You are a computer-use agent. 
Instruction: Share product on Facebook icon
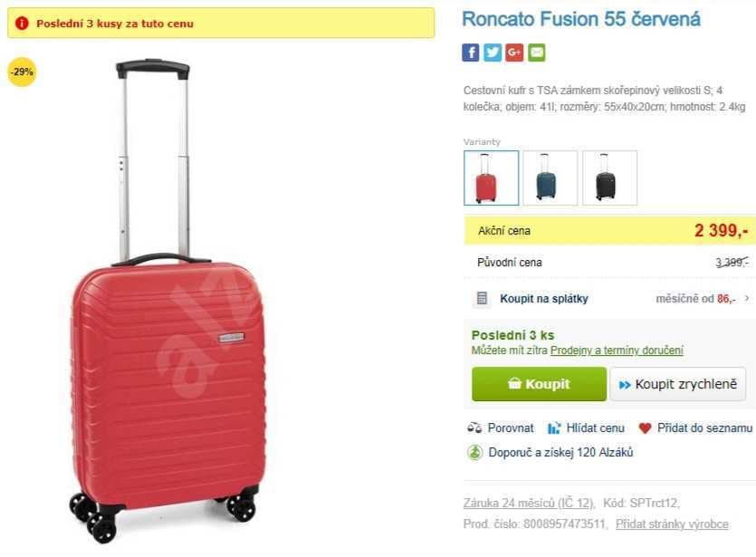pyautogui.click(x=471, y=53)
